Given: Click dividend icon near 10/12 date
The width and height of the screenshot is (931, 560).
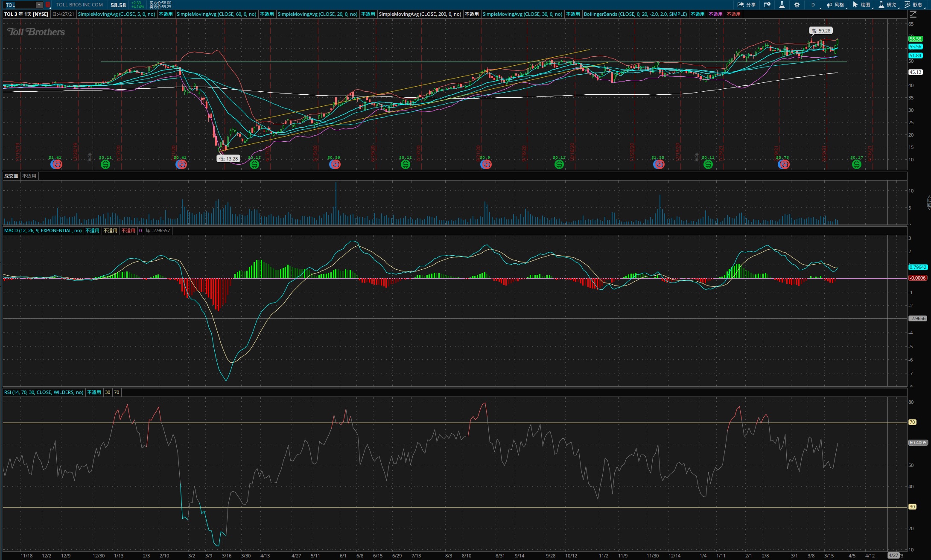Looking at the screenshot, I should pos(559,164).
